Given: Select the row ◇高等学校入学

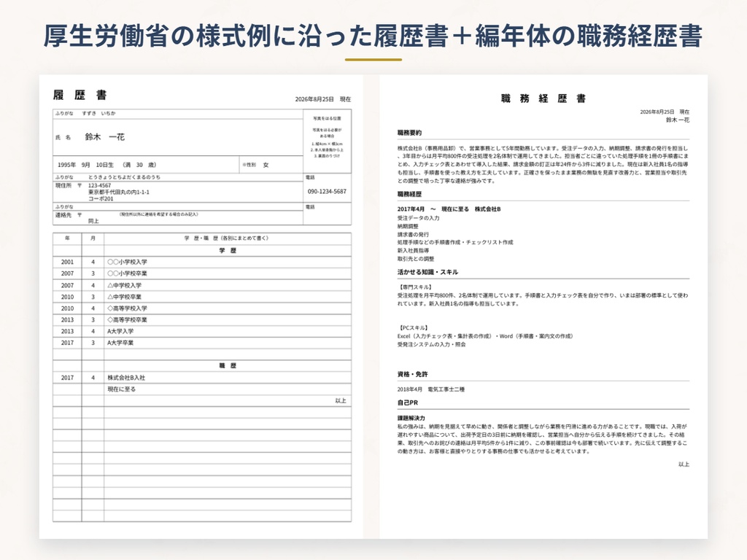Looking at the screenshot, I should coord(202,308).
